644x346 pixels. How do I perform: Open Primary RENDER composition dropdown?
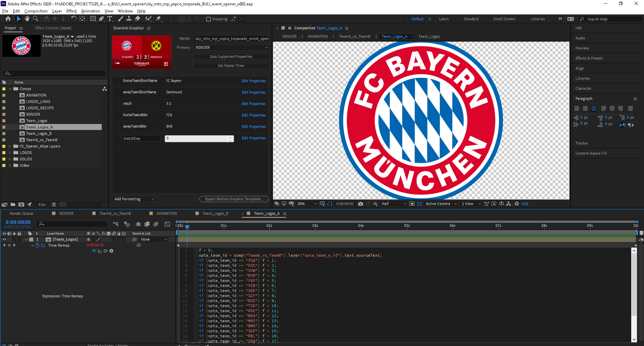coord(231,48)
